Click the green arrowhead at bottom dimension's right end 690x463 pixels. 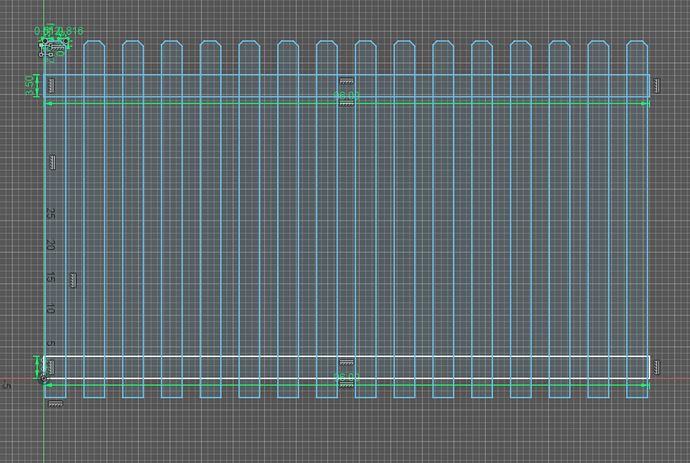[x=643, y=383]
